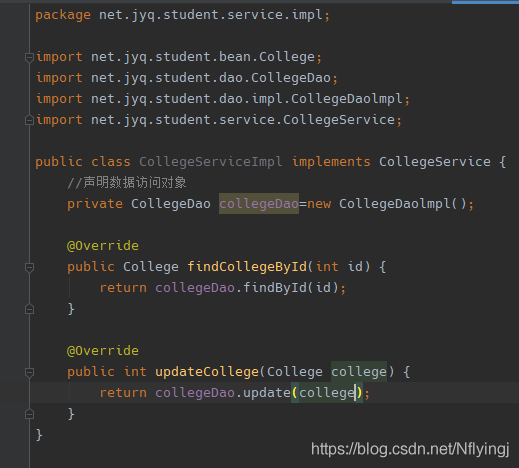
Task: Click the CollegeDao import statement
Action: pyautogui.click(x=187, y=78)
